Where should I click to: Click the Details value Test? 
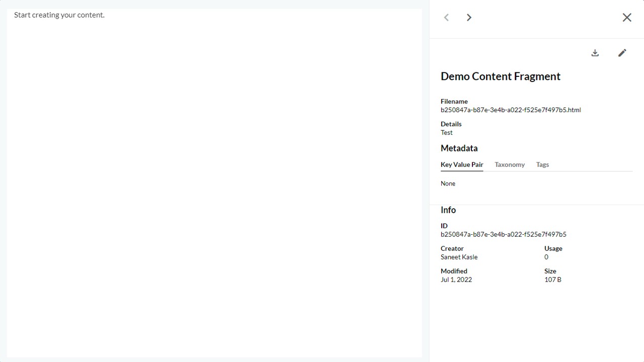coord(447,133)
